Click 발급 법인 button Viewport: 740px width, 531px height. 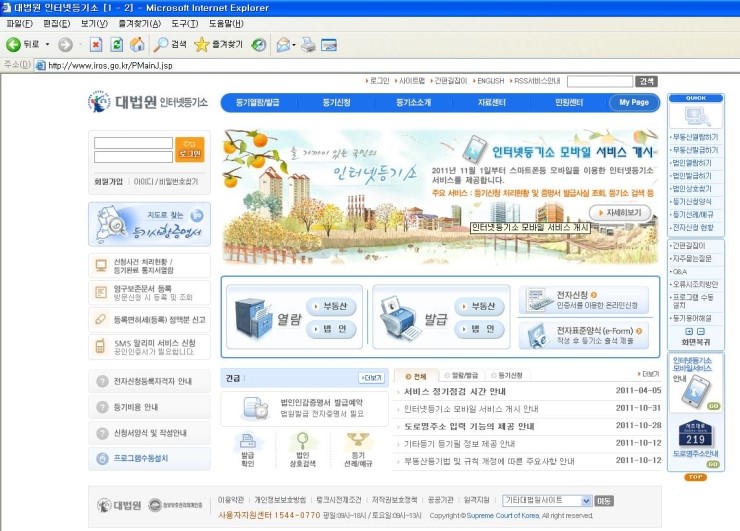[479, 329]
